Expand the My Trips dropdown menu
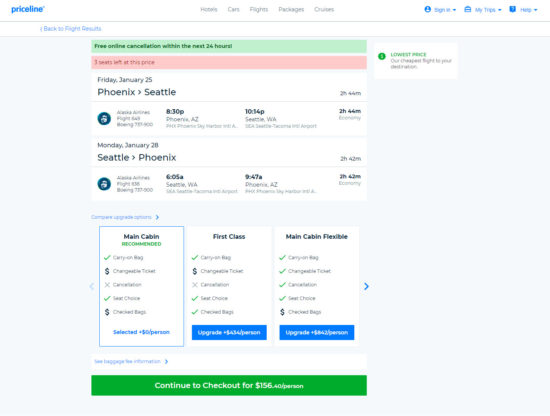The width and height of the screenshot is (550, 416). 483,10
